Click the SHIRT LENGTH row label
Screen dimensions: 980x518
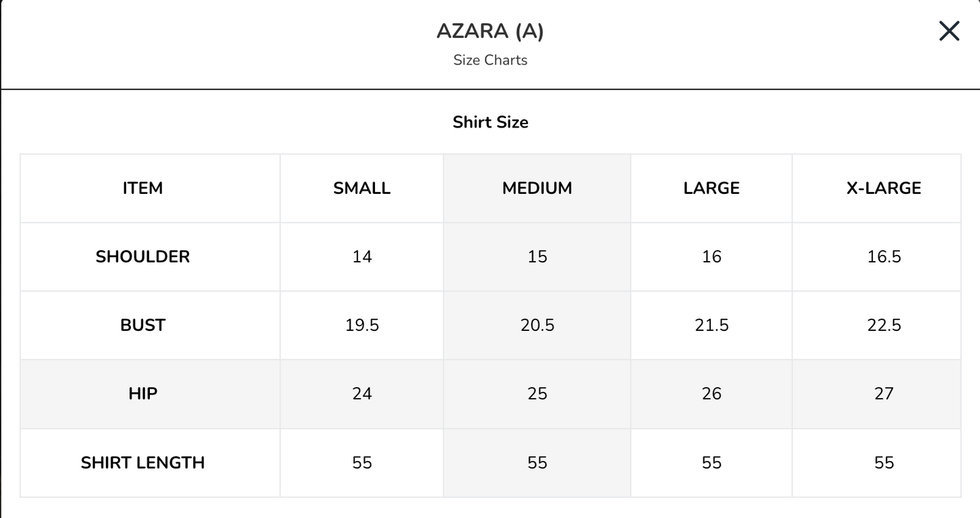coord(142,462)
